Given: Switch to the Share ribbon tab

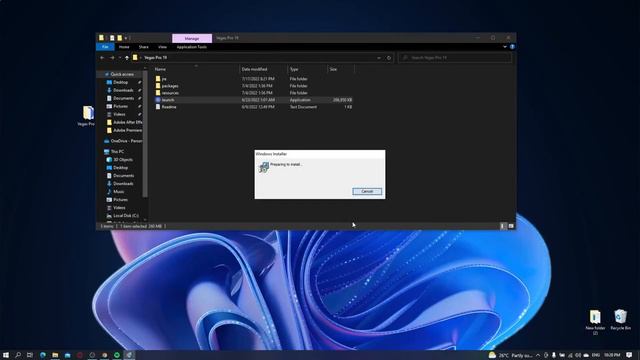Looking at the screenshot, I should pos(143,47).
